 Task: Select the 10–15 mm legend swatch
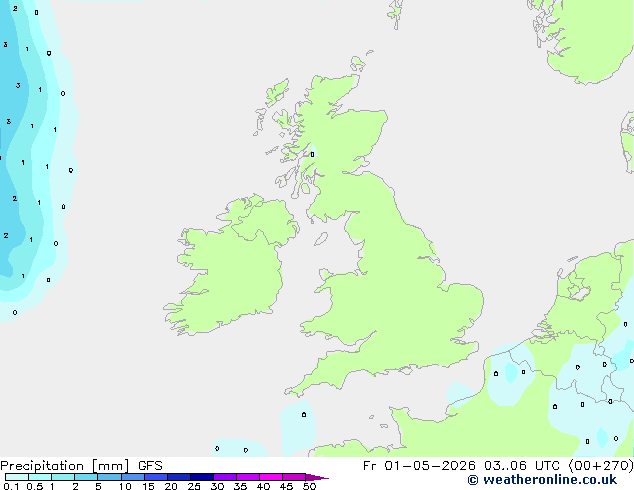(133, 477)
